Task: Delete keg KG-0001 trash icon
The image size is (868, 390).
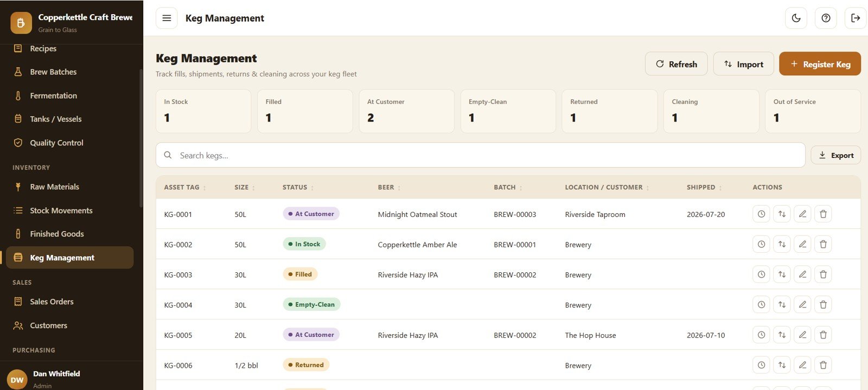Action: click(x=823, y=214)
